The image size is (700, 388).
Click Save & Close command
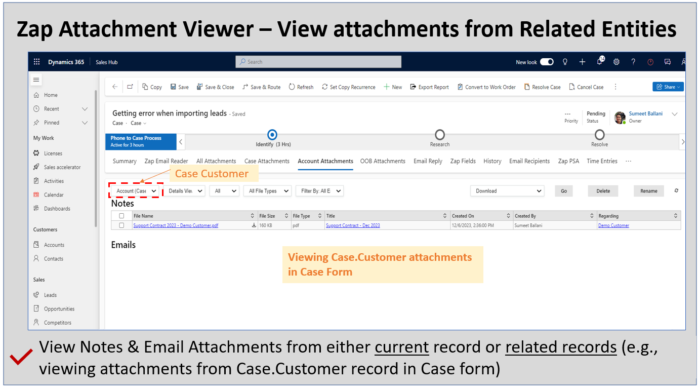point(215,87)
